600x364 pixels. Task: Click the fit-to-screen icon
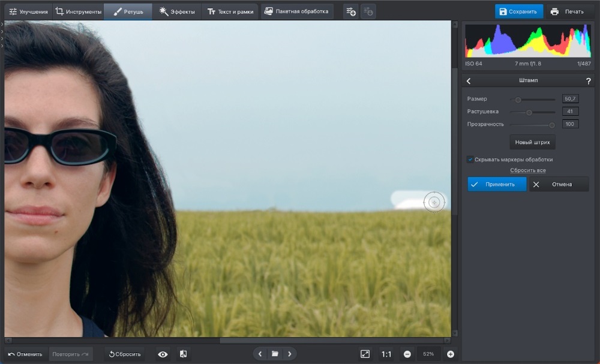(x=365, y=354)
